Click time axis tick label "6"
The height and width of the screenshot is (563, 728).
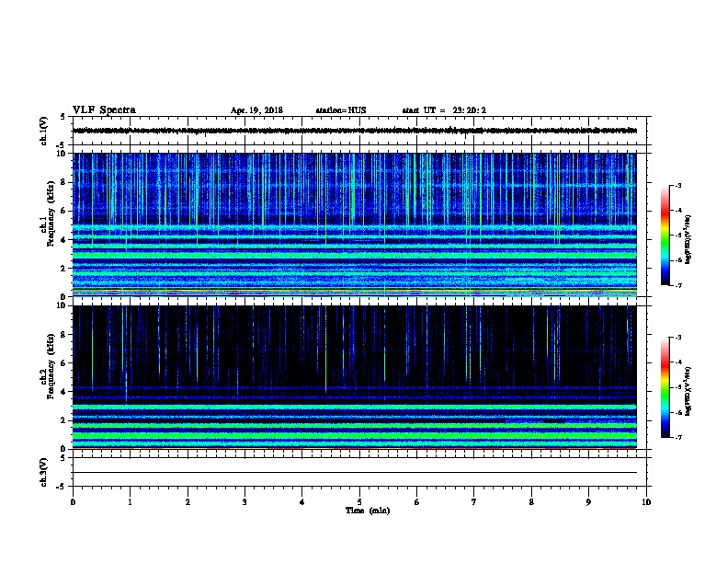point(417,502)
